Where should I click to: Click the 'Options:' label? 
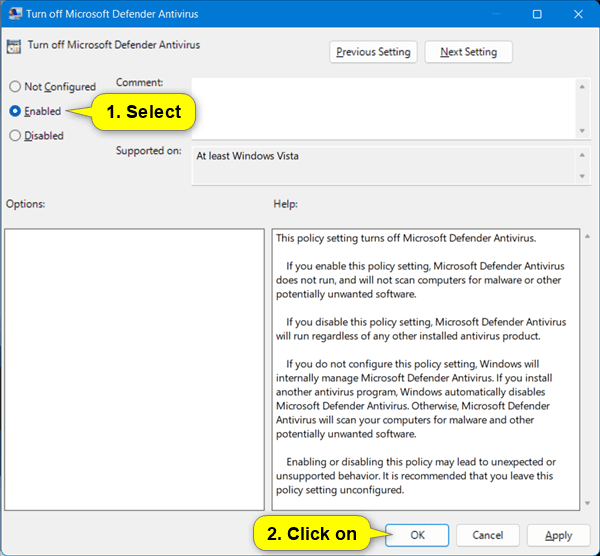click(x=25, y=204)
